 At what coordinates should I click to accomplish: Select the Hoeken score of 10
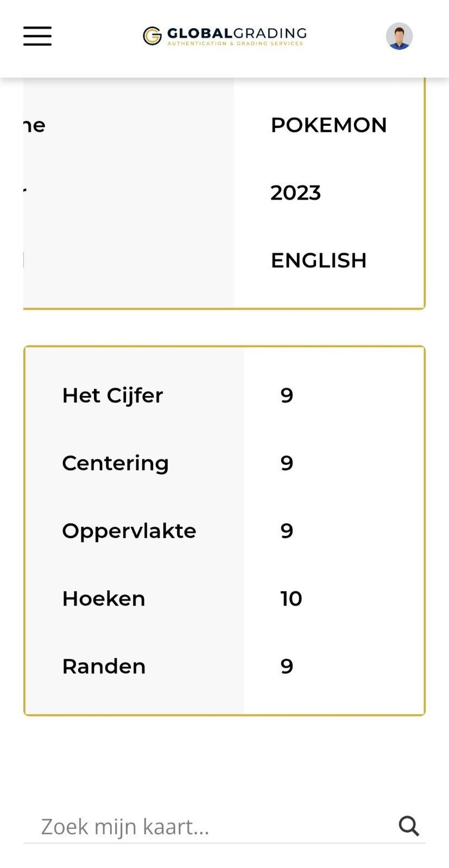291,598
